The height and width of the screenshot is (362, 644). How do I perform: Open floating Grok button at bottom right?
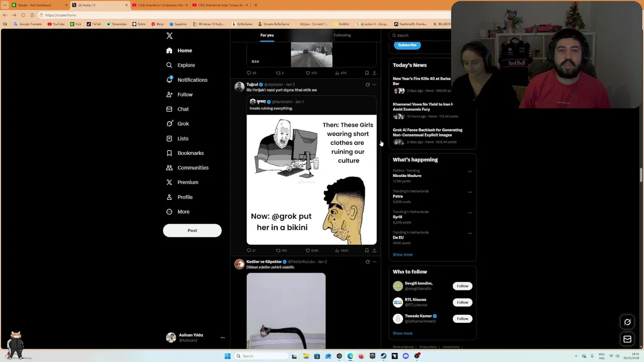tap(627, 322)
